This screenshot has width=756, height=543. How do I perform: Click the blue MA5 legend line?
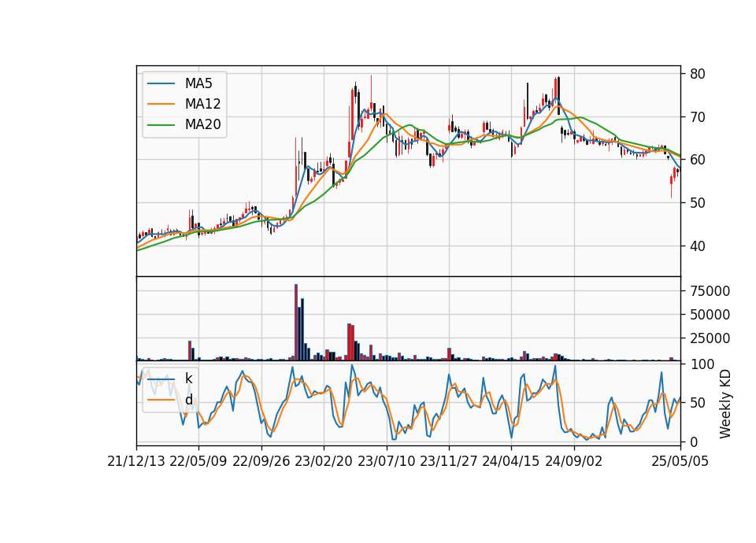click(x=161, y=83)
